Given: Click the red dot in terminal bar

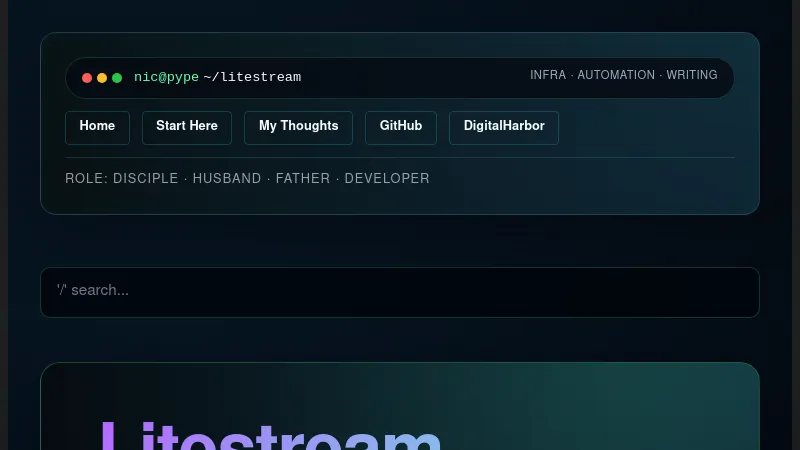Looking at the screenshot, I should 87,78.
